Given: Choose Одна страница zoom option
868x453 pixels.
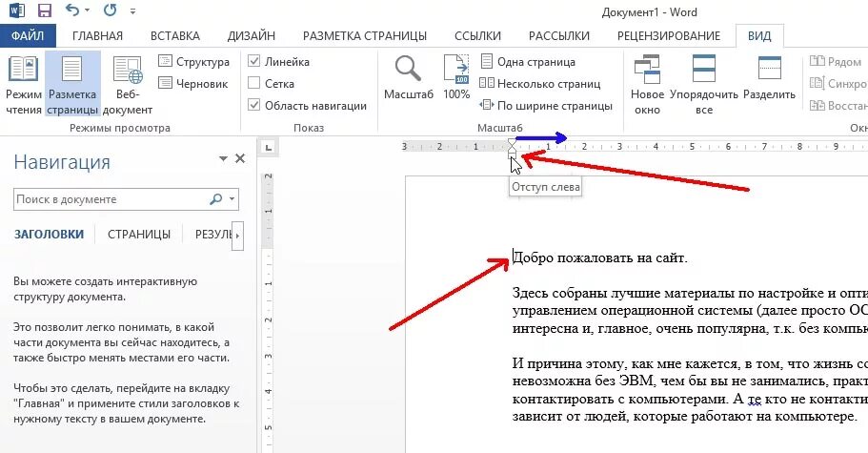Looking at the screenshot, I should (x=528, y=61).
